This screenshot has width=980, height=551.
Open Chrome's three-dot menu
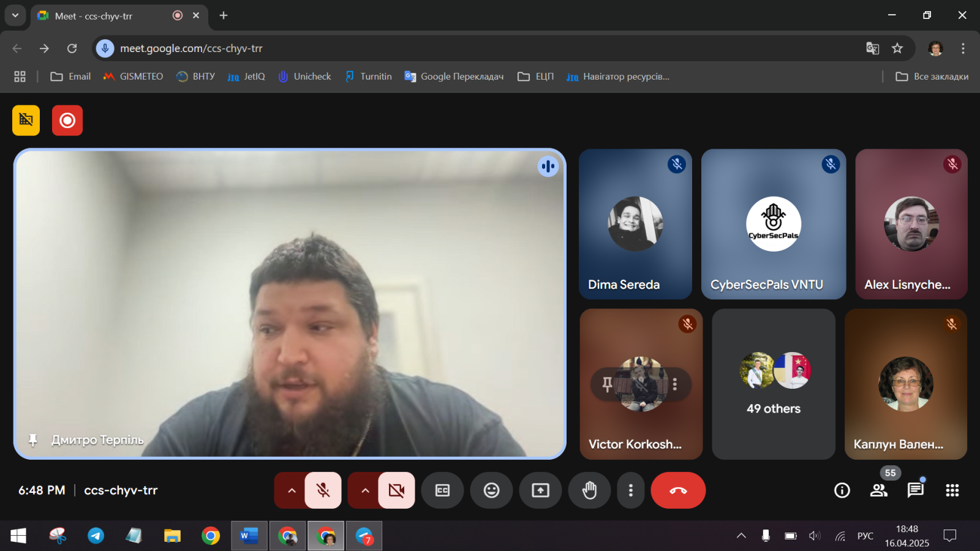point(963,48)
